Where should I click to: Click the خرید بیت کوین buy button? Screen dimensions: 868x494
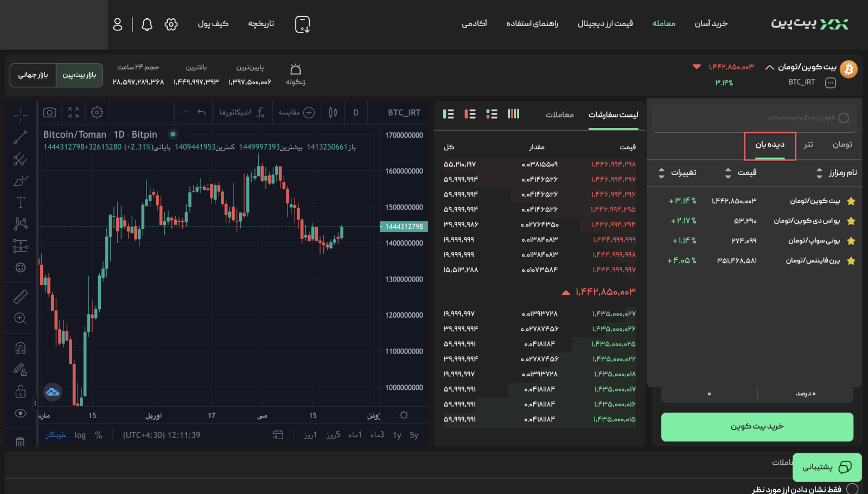click(x=757, y=427)
